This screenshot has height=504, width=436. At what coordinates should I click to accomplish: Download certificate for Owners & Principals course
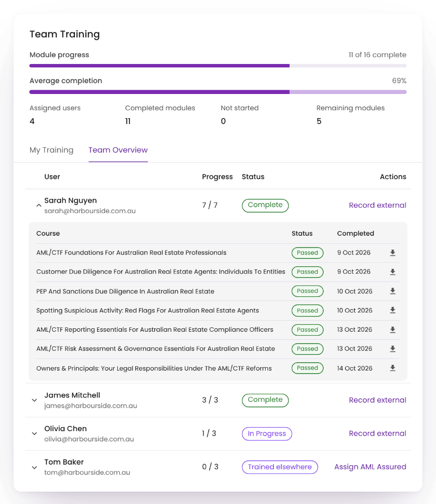393,368
